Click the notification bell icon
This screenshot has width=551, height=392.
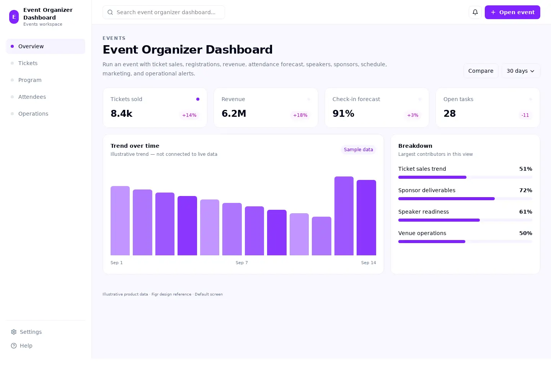[475, 12]
